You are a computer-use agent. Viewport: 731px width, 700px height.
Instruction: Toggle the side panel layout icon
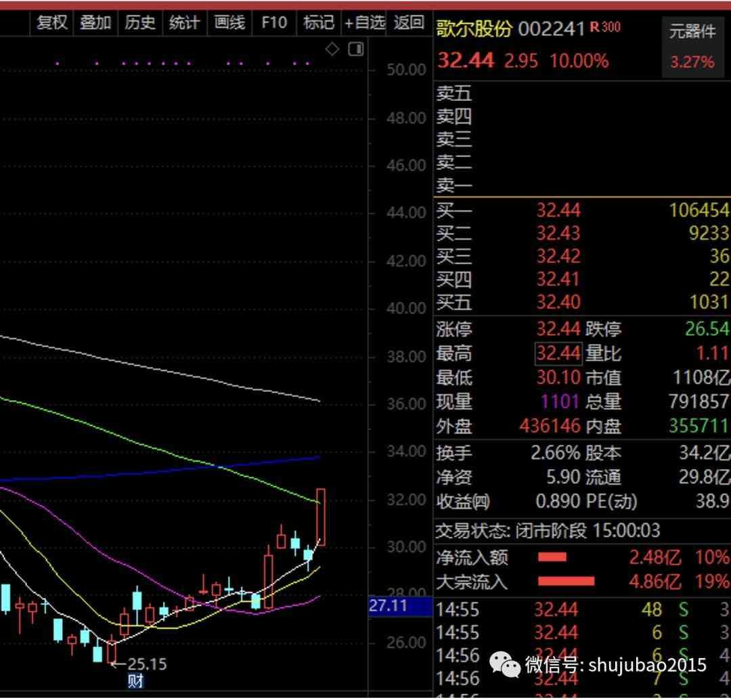click(x=356, y=49)
